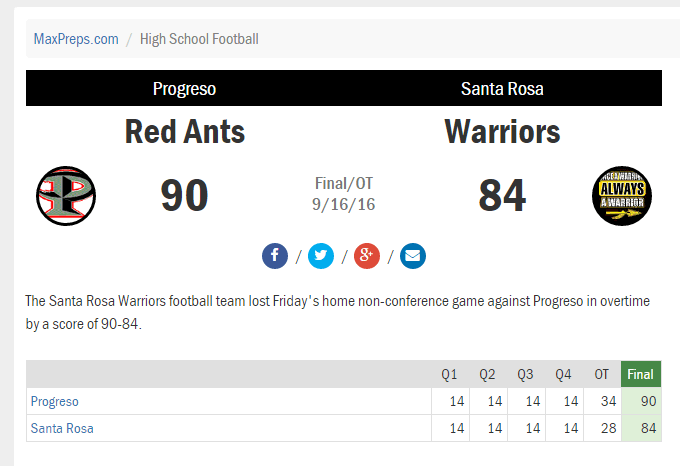Share the game on Facebook

275,256
